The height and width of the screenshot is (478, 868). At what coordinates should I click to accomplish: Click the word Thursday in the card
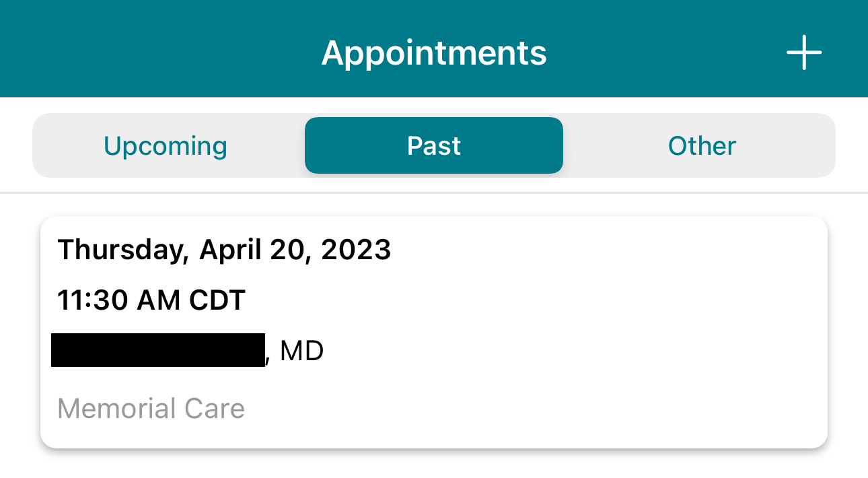120,250
